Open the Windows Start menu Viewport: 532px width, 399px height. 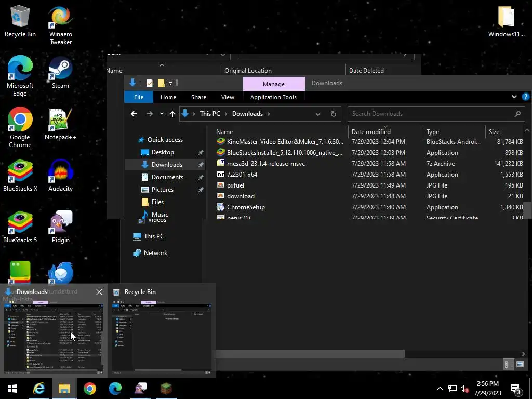coord(12,389)
